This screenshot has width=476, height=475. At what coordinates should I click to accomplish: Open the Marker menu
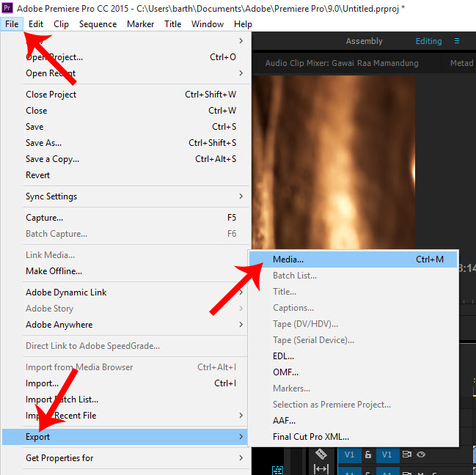tap(140, 24)
